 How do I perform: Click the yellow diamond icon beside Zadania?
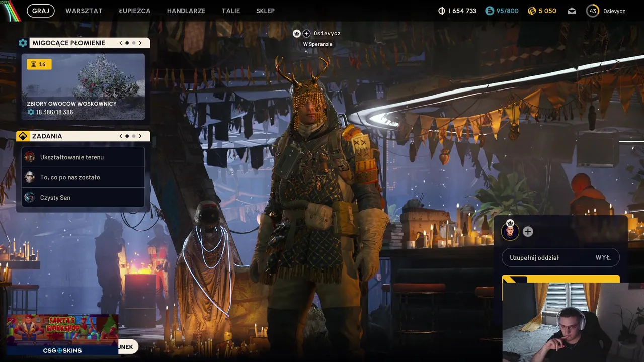pos(23,136)
